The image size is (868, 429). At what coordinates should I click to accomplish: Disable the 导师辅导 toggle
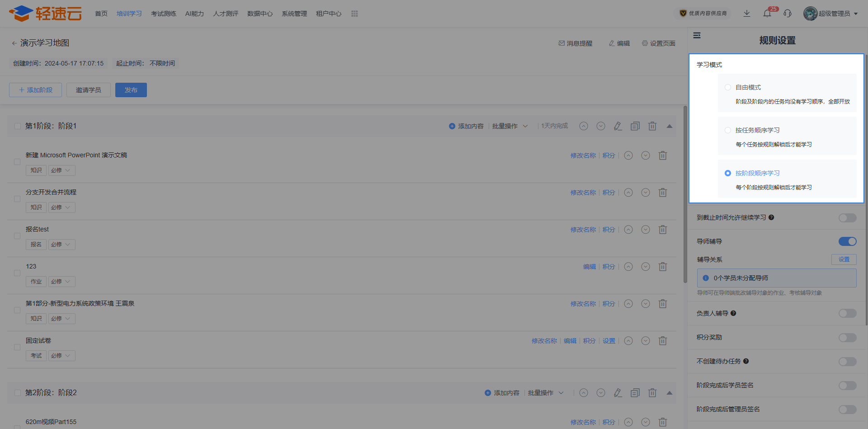[847, 241]
